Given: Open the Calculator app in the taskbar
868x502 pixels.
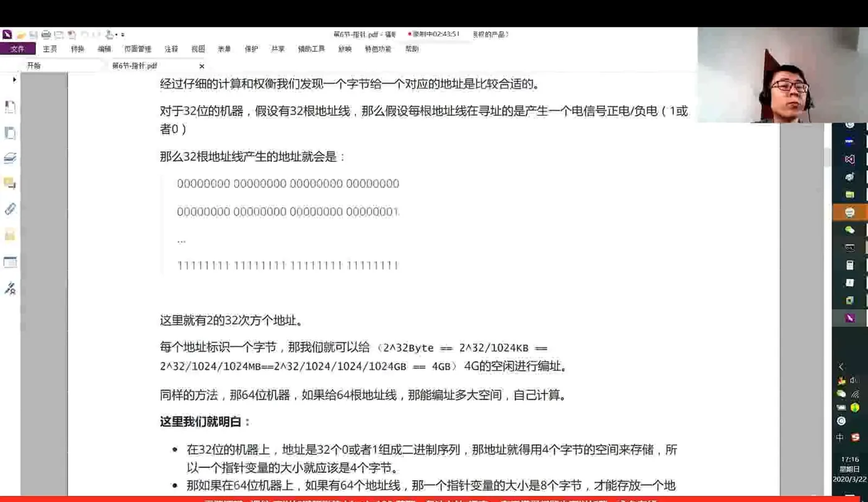Looking at the screenshot, I should pos(849,265).
